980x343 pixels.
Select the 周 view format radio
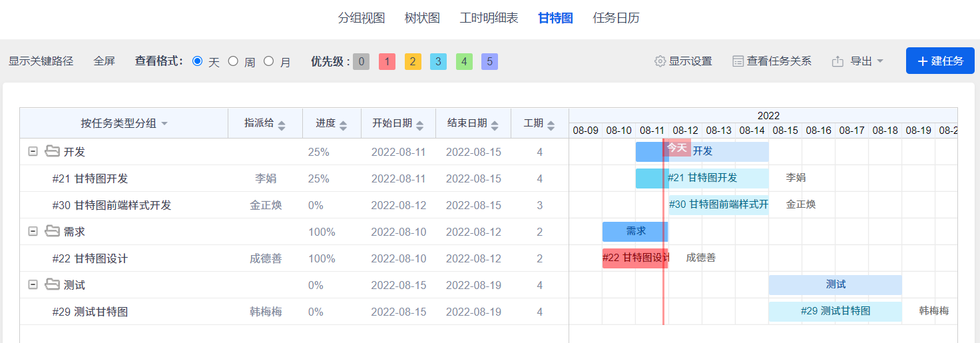coord(233,61)
